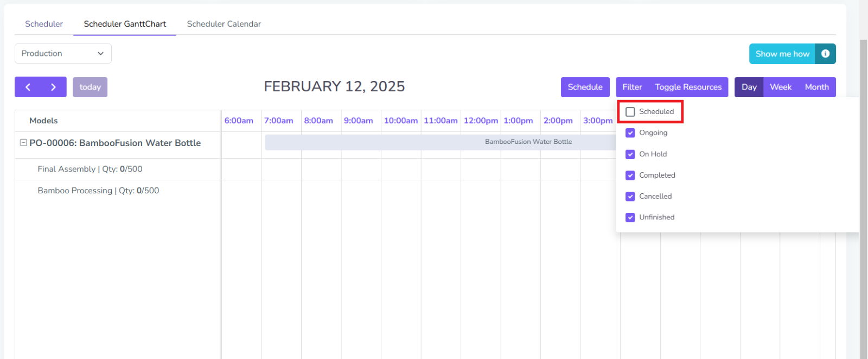Click the today button
868x359 pixels.
coord(90,87)
